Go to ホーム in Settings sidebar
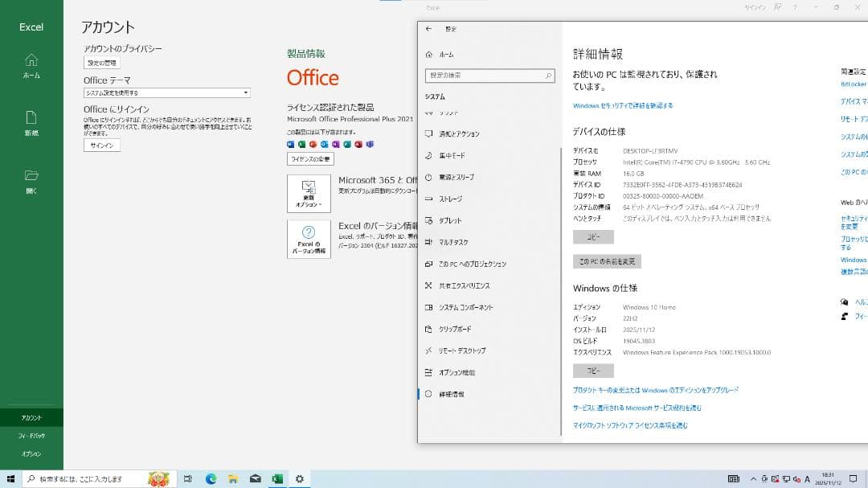 pos(445,54)
